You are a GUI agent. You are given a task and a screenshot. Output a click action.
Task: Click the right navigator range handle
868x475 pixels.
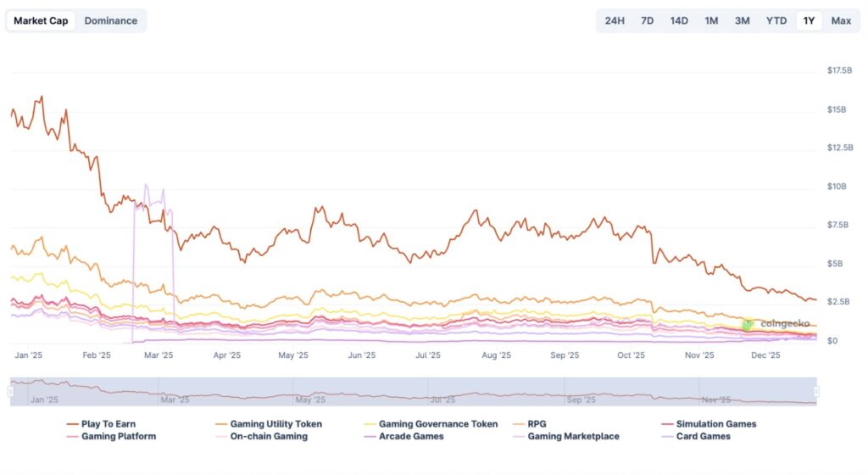816,391
